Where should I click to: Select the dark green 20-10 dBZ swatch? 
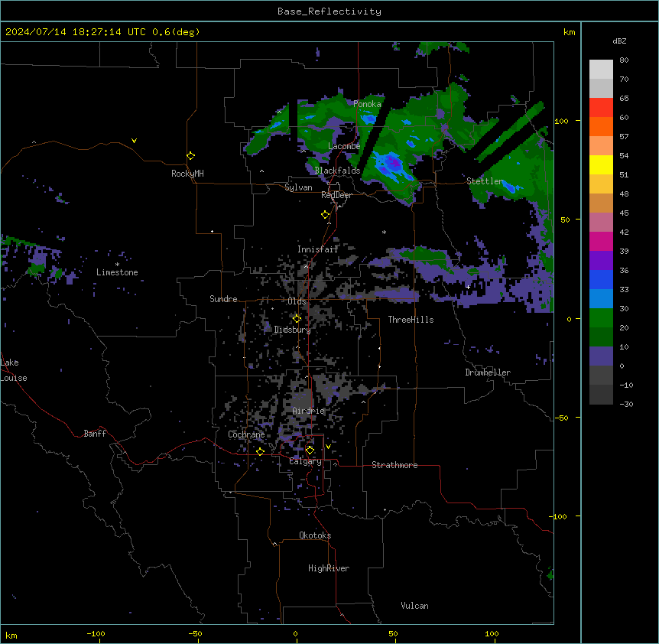point(601,337)
